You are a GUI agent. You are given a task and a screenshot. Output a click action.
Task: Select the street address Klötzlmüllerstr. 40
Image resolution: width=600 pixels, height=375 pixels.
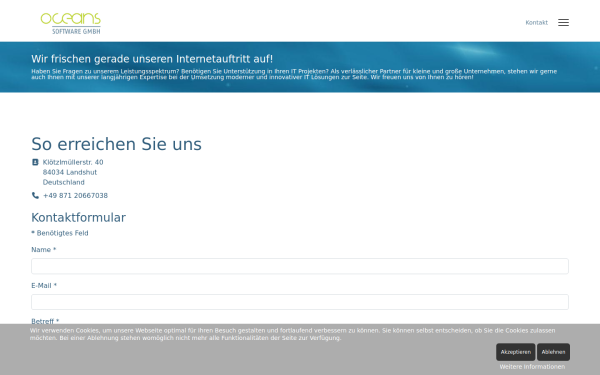pos(73,162)
